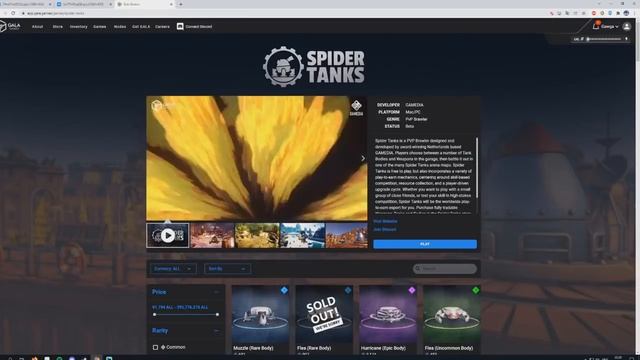Screen dimensions: 640x360
Task: Collapse the Price filter section
Action: 217,292
